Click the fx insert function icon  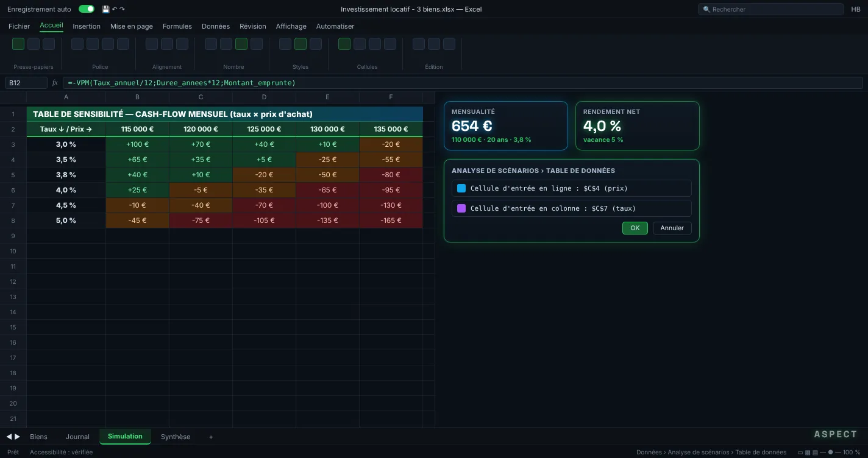coord(55,83)
